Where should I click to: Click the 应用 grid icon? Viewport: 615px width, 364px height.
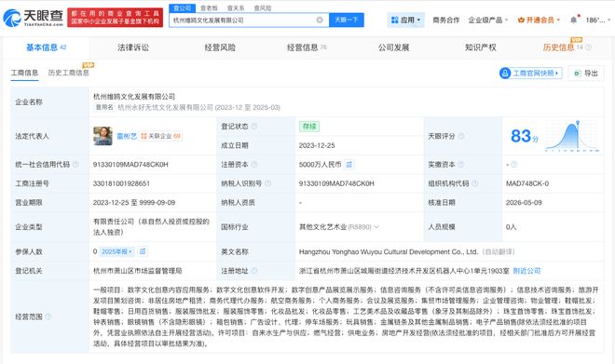tap(394, 20)
